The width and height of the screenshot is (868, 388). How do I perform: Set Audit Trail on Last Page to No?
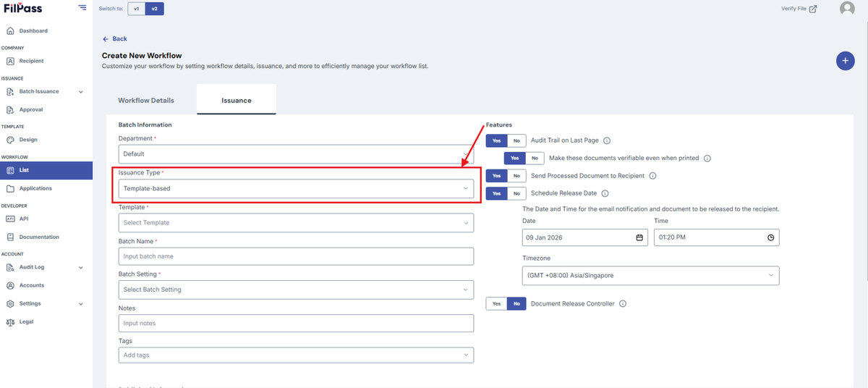tap(516, 141)
